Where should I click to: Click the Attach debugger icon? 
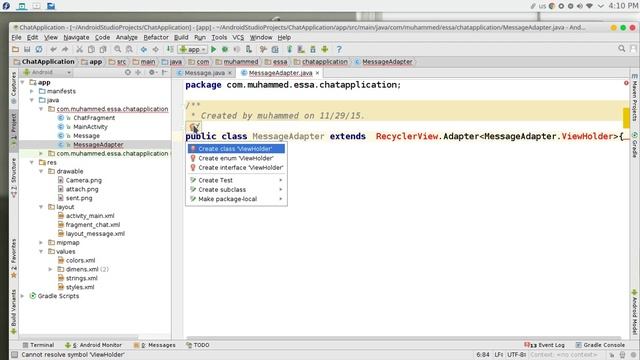pos(249,49)
